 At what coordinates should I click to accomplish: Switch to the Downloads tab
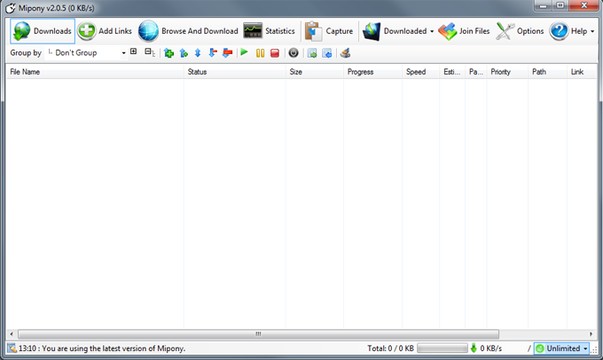tap(42, 31)
